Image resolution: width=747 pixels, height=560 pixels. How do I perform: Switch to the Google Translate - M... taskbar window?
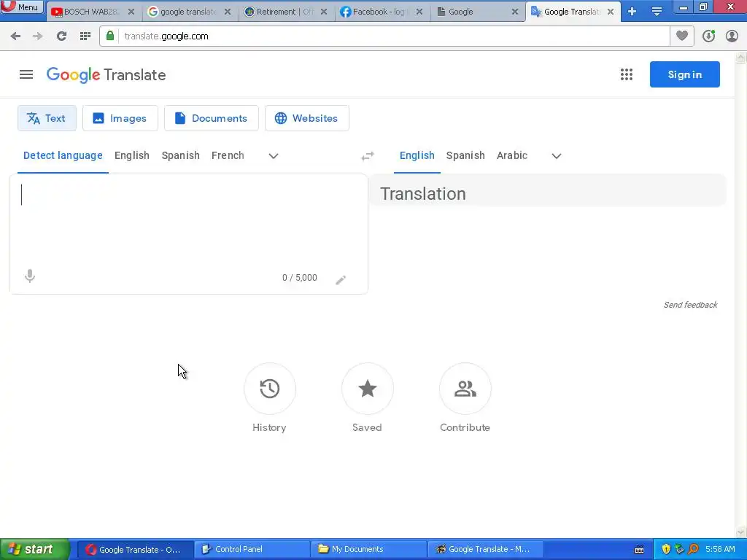point(485,550)
